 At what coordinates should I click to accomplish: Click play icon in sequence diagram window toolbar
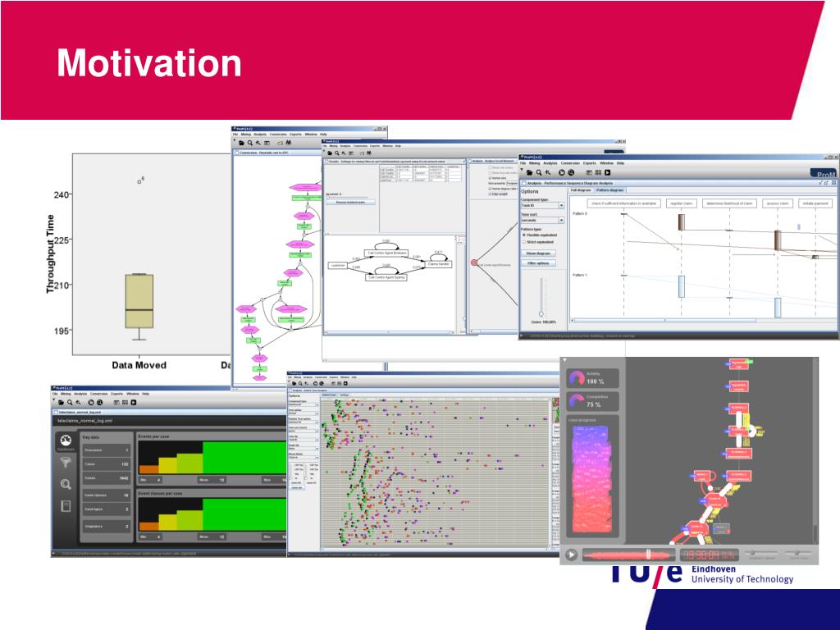[x=608, y=172]
